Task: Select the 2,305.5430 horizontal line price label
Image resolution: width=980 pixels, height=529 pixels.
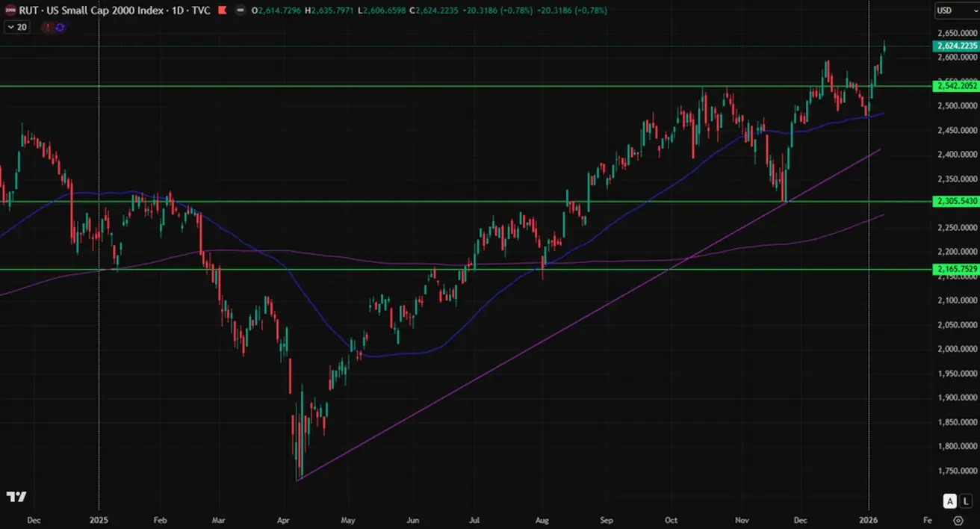Action: pyautogui.click(x=955, y=202)
